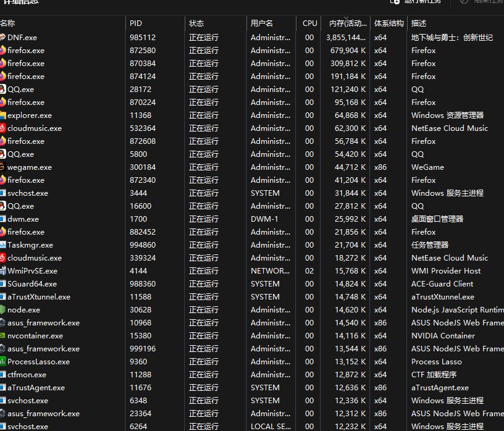Click the explorer.exe folder icon

[2, 115]
